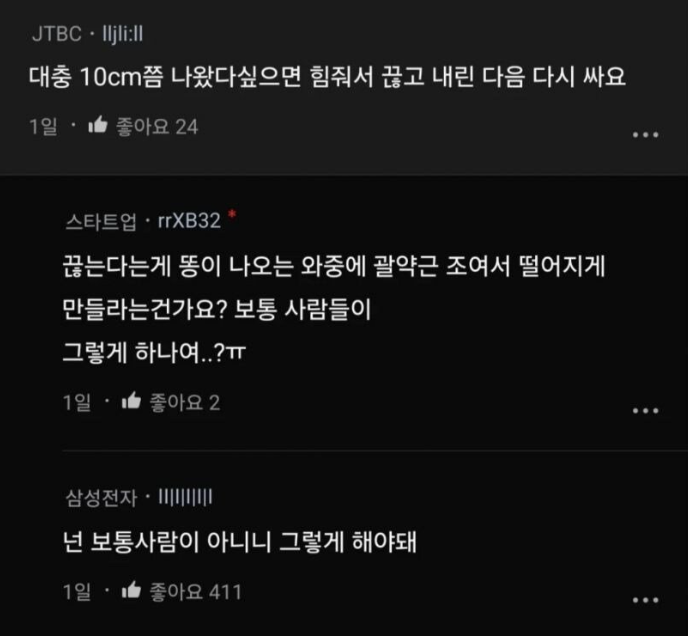Open 삼성전자 user's barcode-like nickname

(x=185, y=497)
